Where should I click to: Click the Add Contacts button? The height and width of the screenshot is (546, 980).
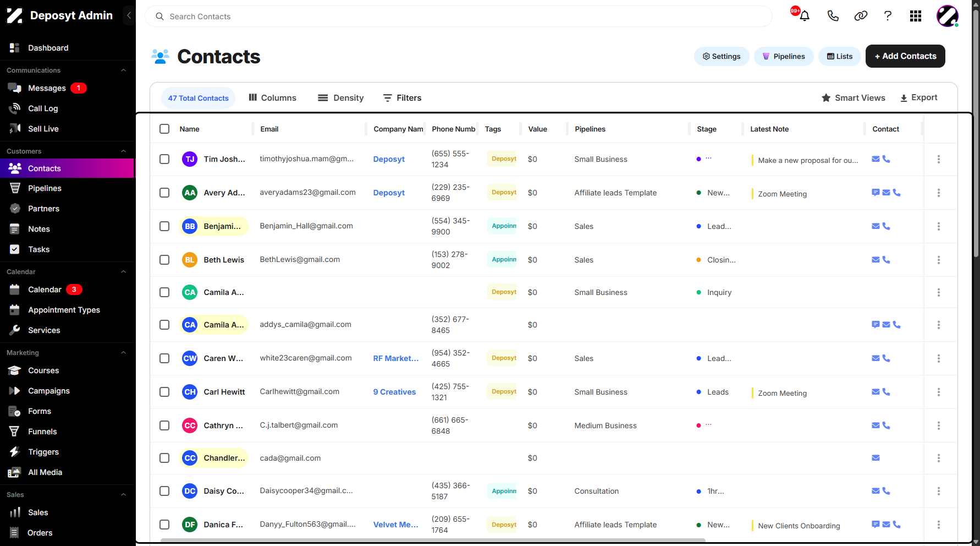pos(905,56)
